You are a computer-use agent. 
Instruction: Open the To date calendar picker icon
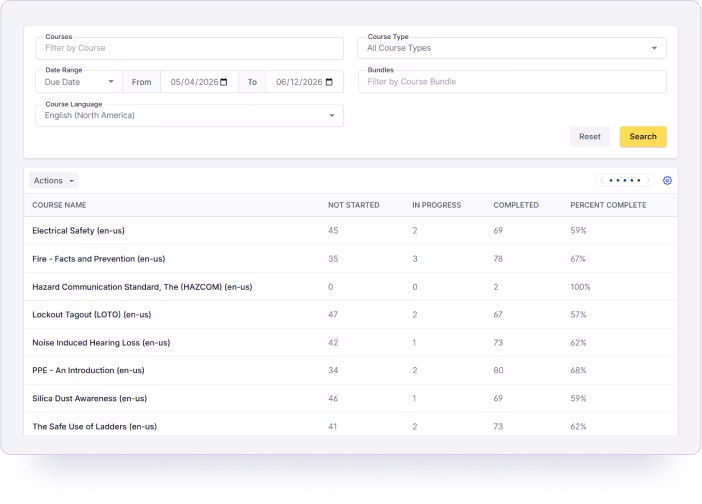(329, 82)
